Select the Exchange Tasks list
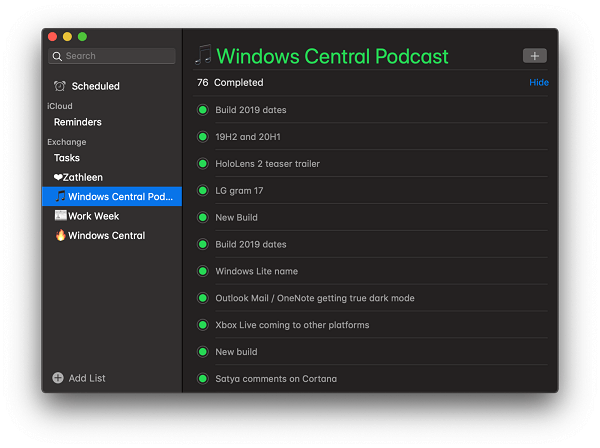 click(112, 158)
